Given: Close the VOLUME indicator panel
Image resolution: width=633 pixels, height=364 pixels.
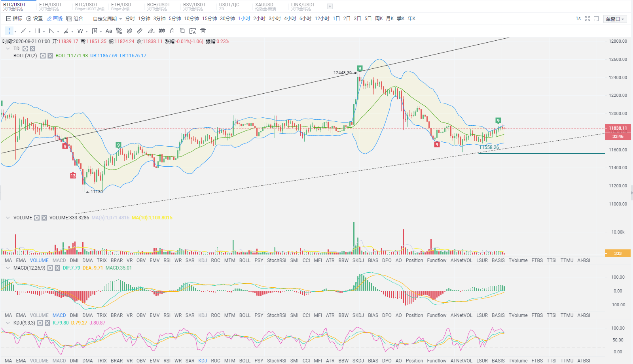Looking at the screenshot, I should click(44, 218).
